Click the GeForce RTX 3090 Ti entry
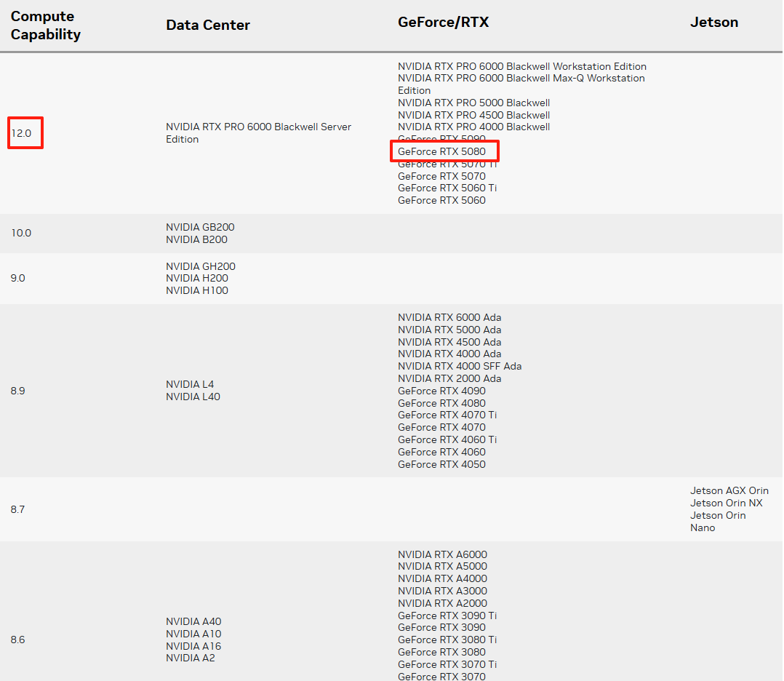 (447, 616)
